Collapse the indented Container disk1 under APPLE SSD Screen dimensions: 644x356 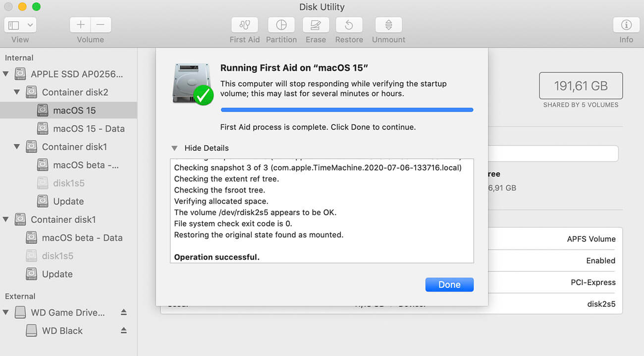17,147
